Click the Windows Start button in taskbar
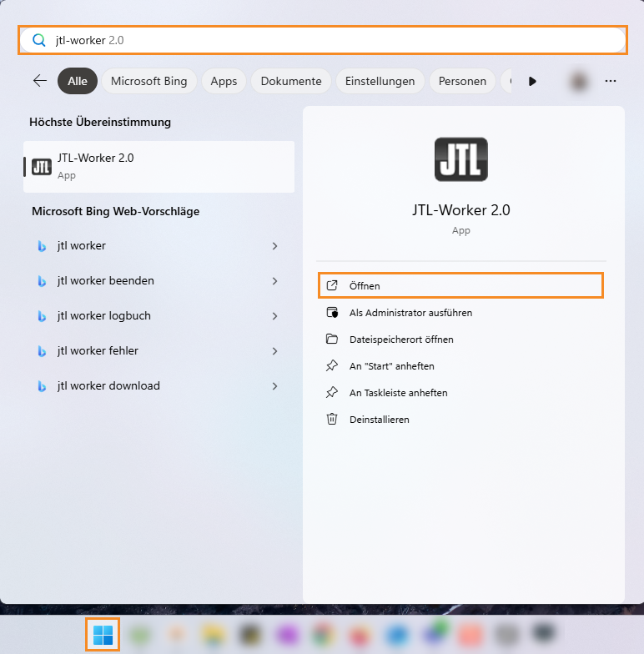This screenshot has height=654, width=644. (x=103, y=635)
